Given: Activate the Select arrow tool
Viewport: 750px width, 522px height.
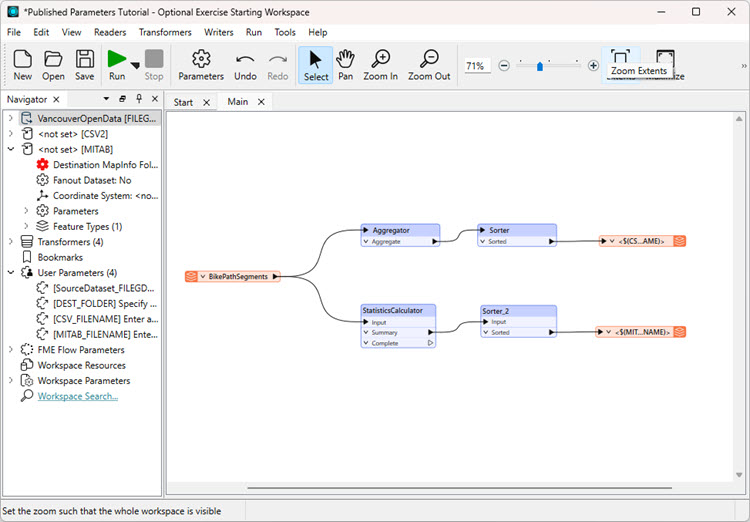Looking at the screenshot, I should click(x=316, y=65).
